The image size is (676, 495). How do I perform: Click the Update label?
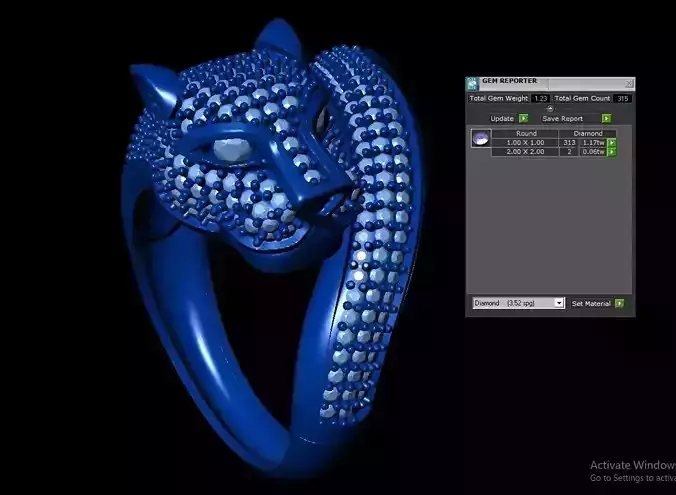pos(502,119)
